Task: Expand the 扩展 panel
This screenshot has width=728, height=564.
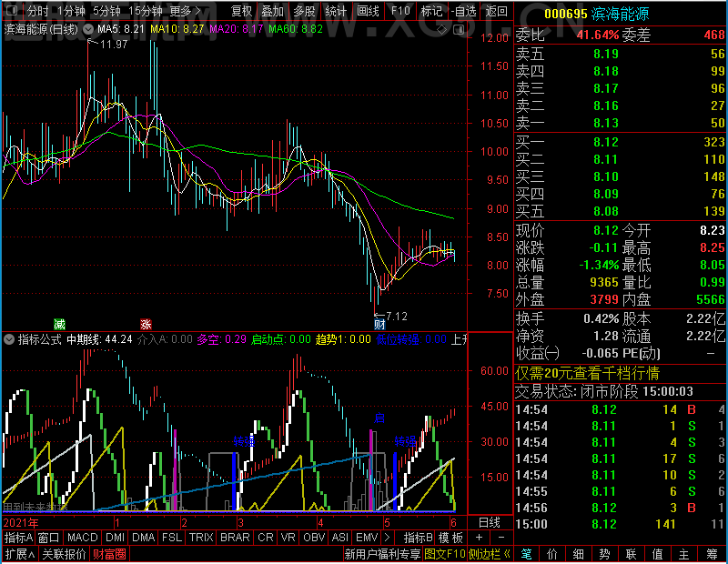Action: click(x=19, y=554)
